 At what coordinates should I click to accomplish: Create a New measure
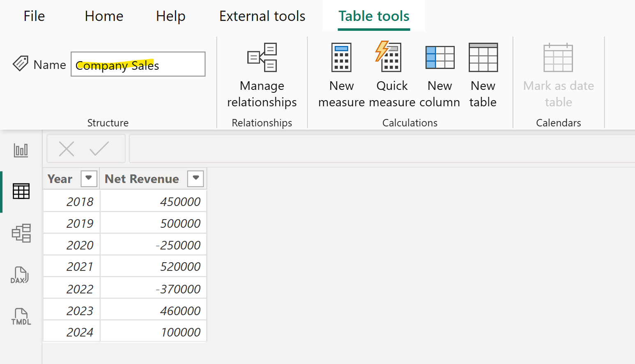coord(341,74)
